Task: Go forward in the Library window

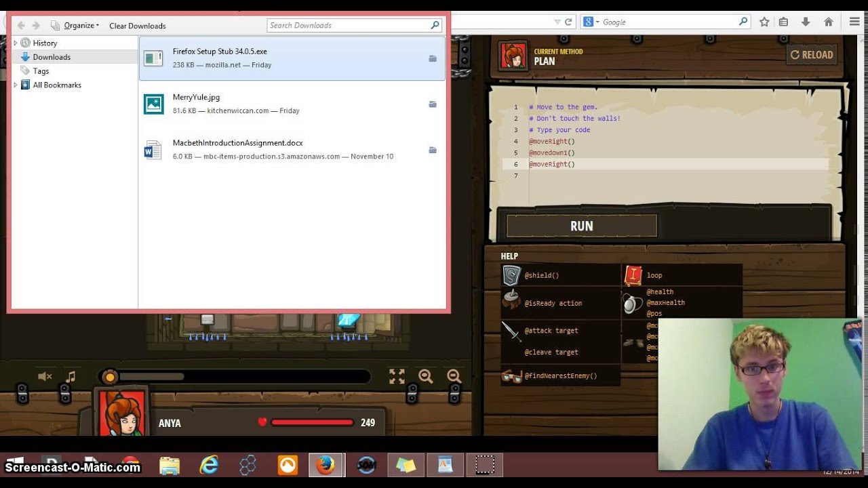Action: pos(36,26)
